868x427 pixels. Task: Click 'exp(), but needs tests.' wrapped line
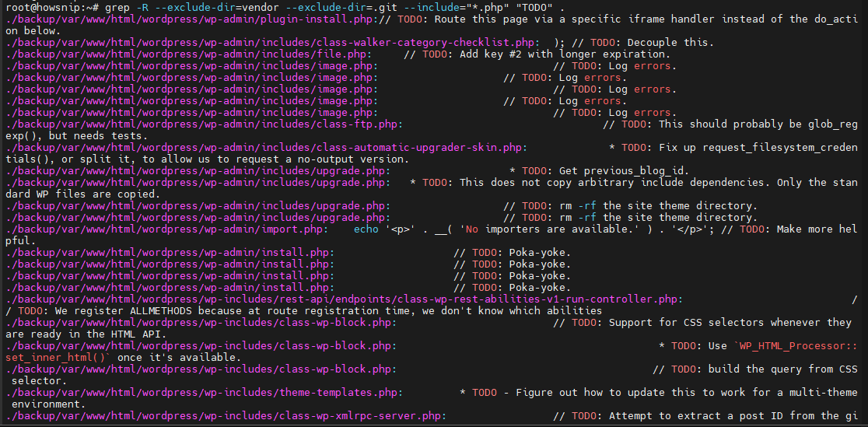77,135
